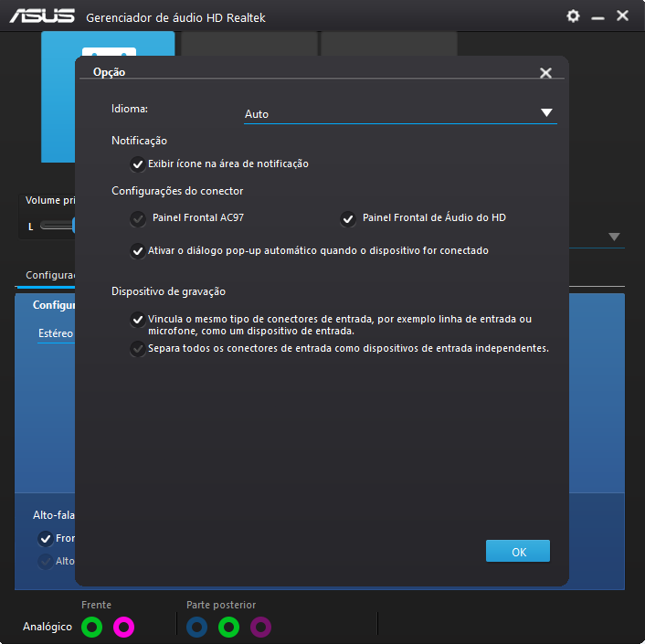Click the ASUS logo in title bar

42,16
